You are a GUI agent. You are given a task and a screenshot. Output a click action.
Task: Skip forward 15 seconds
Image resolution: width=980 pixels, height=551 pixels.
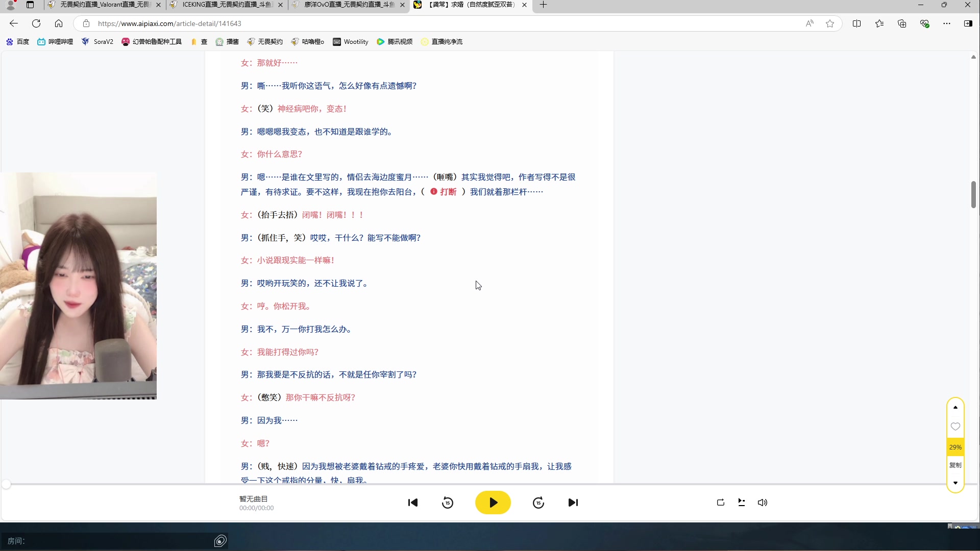[538, 503]
